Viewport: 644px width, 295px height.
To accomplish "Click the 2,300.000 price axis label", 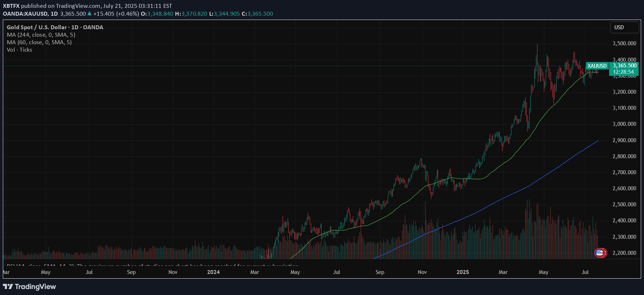I will [x=624, y=237].
